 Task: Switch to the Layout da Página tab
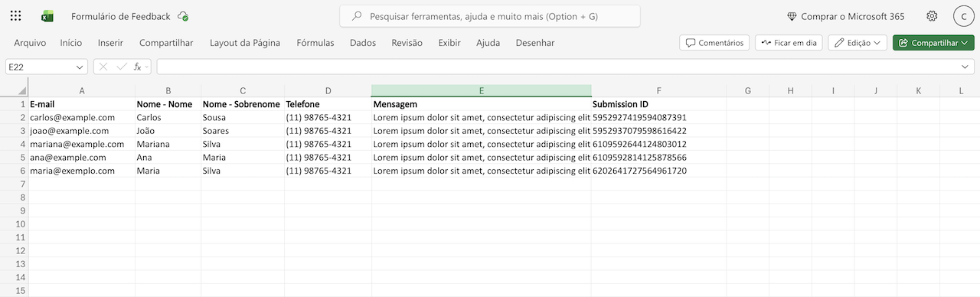tap(245, 43)
